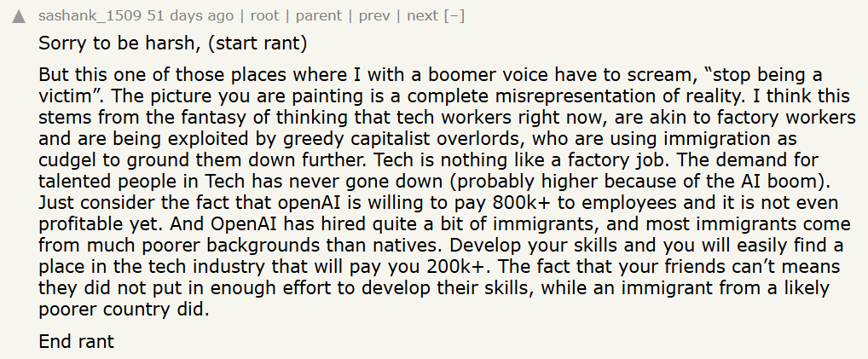Viewport: 868px width, 359px height.
Task: Click the '(start rant)' text
Action: pyautogui.click(x=258, y=43)
